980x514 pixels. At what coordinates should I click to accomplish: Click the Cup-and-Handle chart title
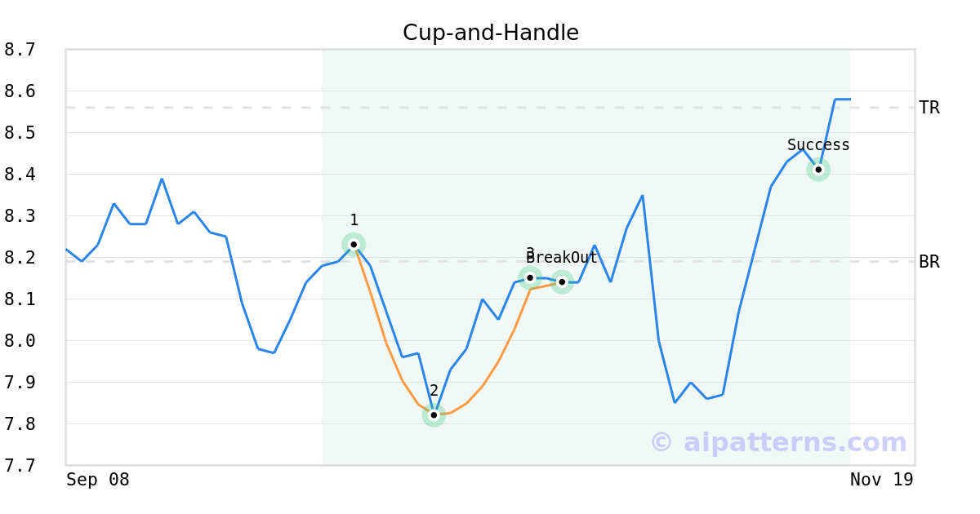pos(490,33)
